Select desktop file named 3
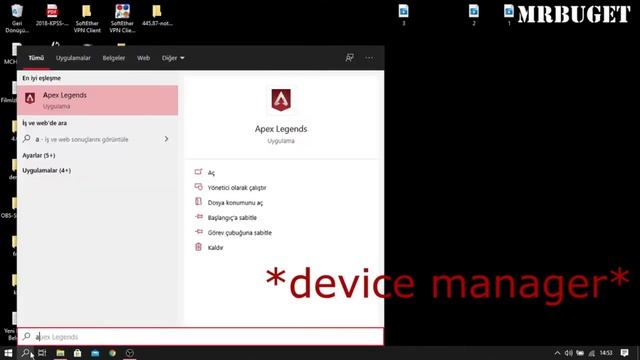Screen dimensions: 640x360 [x=404, y=15]
